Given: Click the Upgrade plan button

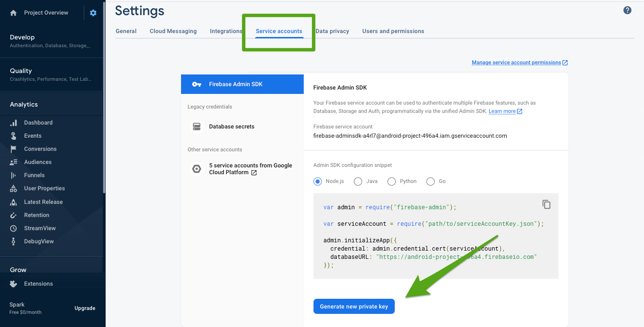Looking at the screenshot, I should [85, 309].
